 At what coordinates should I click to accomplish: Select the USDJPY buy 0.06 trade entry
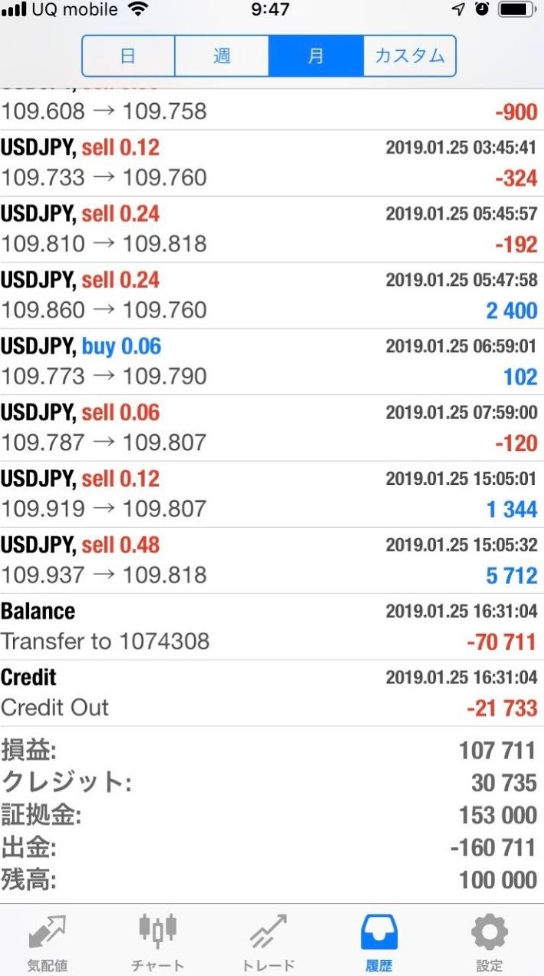(x=272, y=362)
